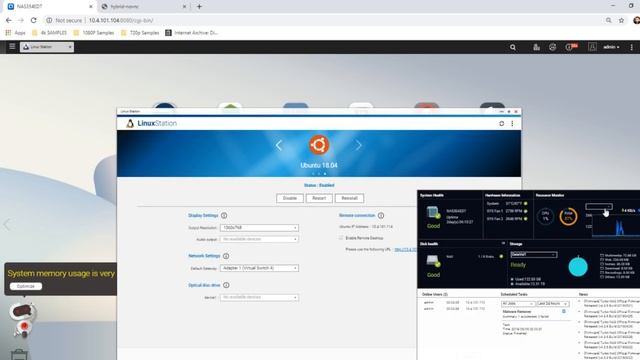Open the QTS search magnifier icon

513,47
